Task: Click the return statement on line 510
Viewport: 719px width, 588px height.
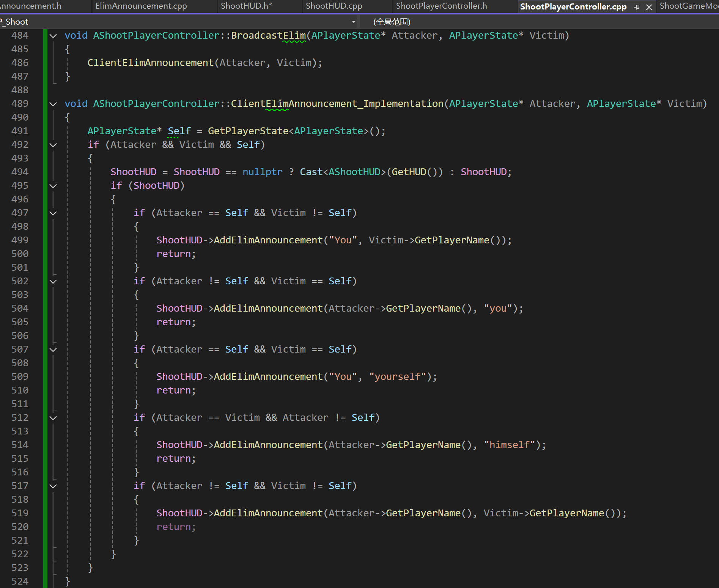Action: point(176,390)
